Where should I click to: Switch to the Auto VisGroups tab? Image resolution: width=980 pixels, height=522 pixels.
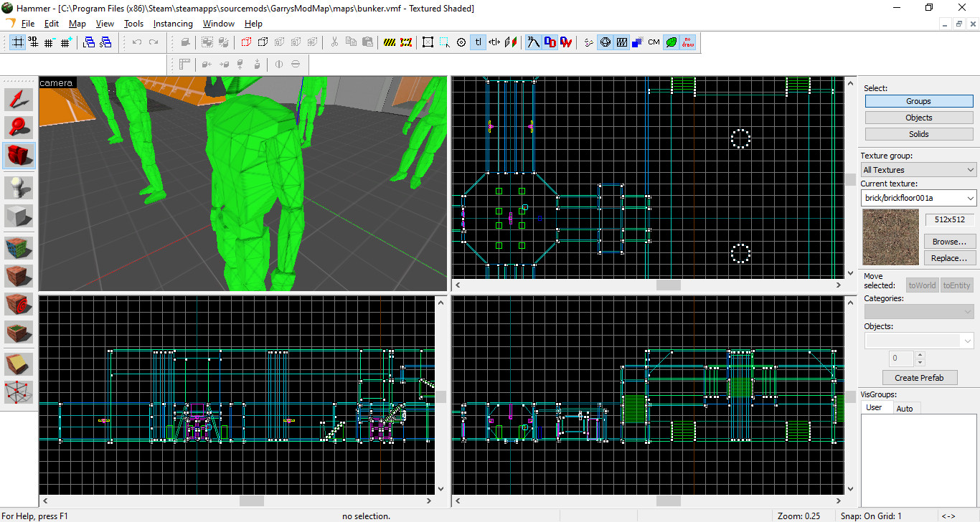[x=905, y=408]
